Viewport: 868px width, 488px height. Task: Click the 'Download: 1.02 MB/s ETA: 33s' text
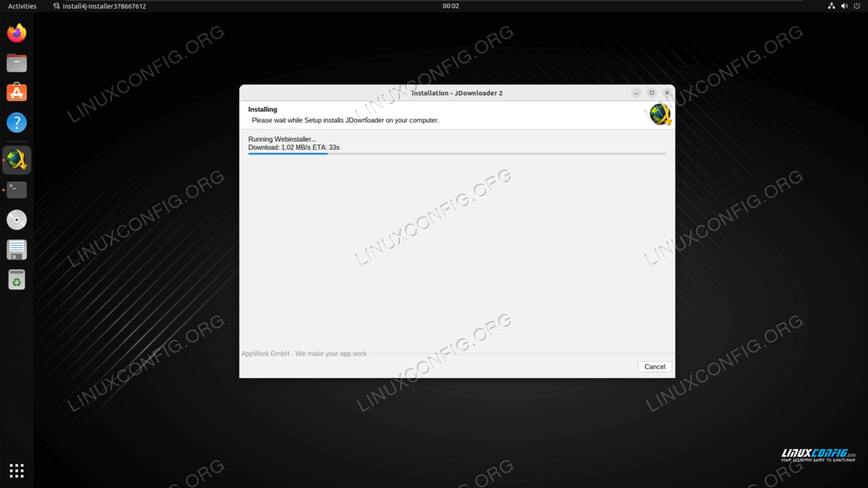294,147
